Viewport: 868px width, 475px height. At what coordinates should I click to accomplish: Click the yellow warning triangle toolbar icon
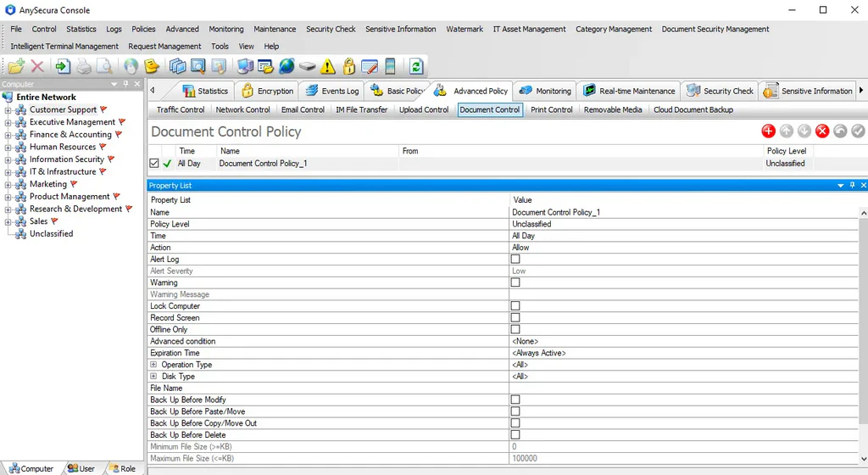coord(328,66)
